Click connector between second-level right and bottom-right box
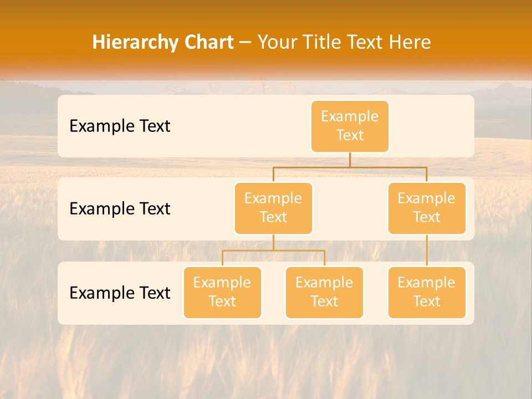This screenshot has width=532, height=399. 427,250
